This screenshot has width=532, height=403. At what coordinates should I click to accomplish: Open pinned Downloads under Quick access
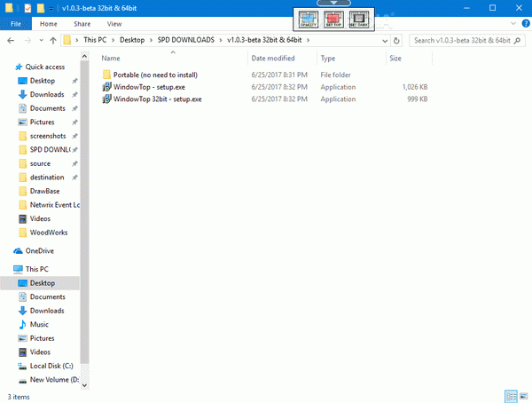click(x=47, y=94)
